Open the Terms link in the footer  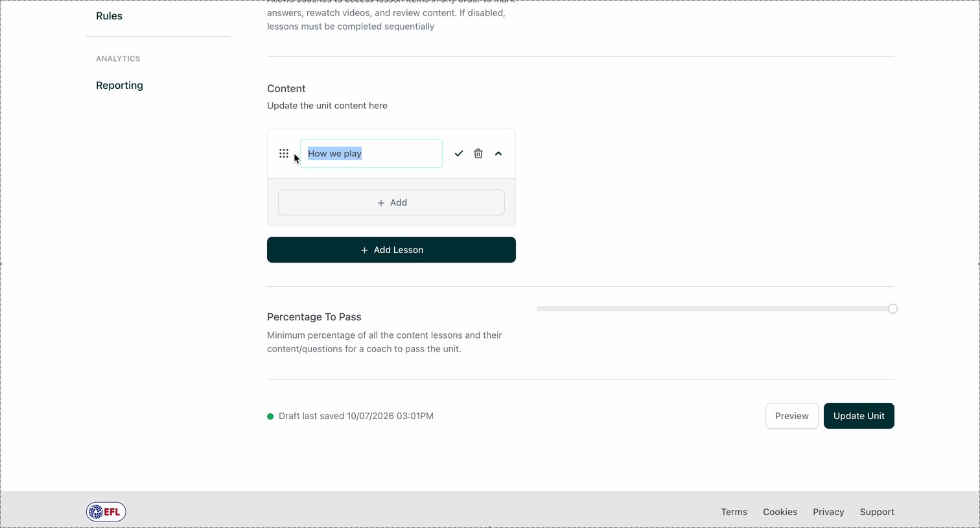pos(734,512)
